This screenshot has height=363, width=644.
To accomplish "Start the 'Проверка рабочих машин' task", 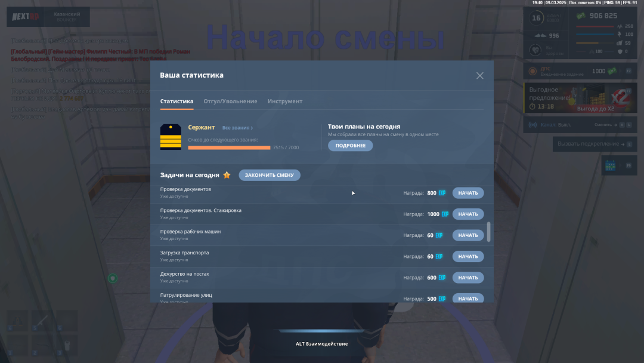I will [x=468, y=235].
